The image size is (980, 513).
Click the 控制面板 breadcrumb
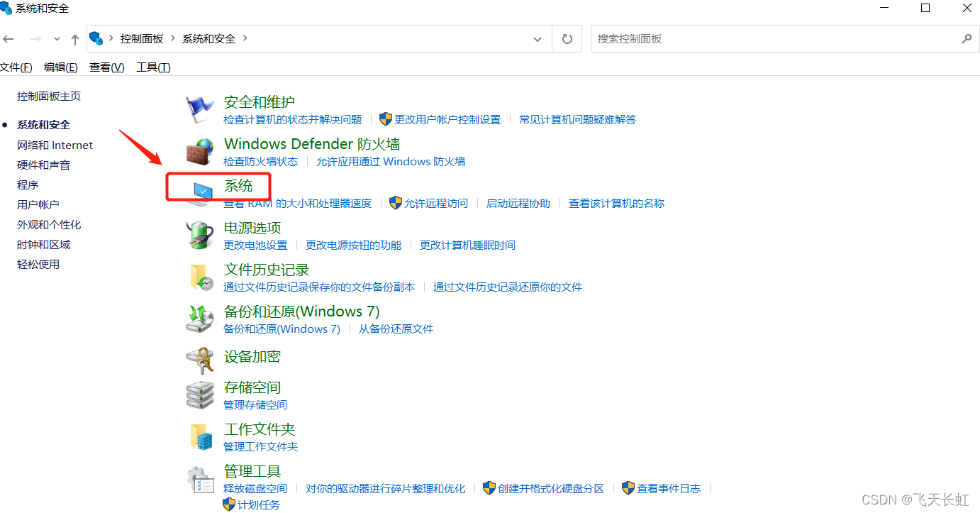tap(142, 39)
